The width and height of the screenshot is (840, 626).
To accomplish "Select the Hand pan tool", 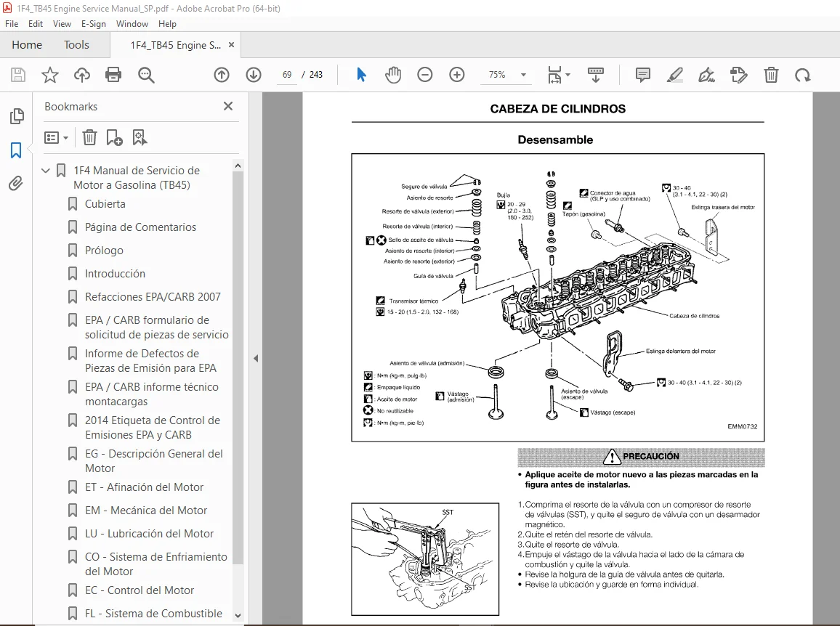I will point(393,75).
